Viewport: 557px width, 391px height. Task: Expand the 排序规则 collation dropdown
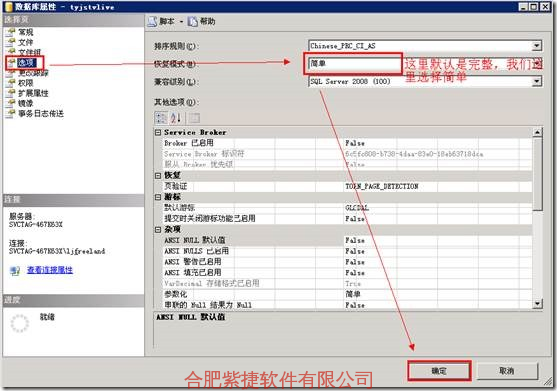pos(536,46)
